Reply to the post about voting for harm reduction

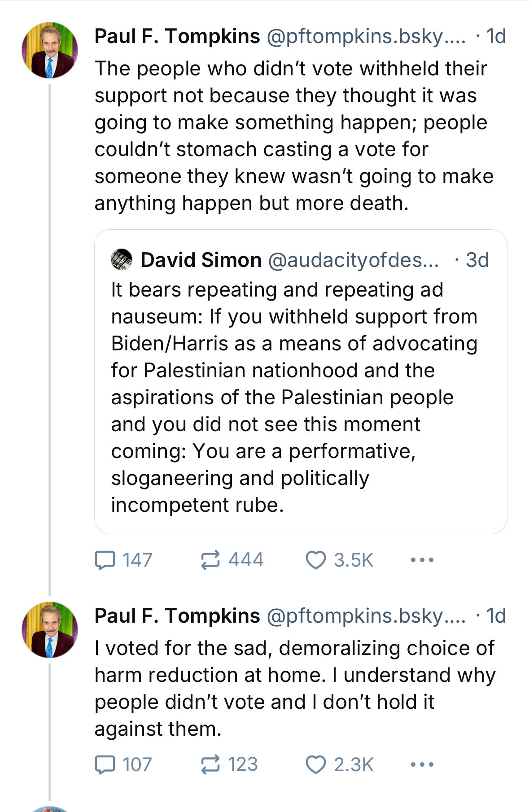pyautogui.click(x=105, y=764)
